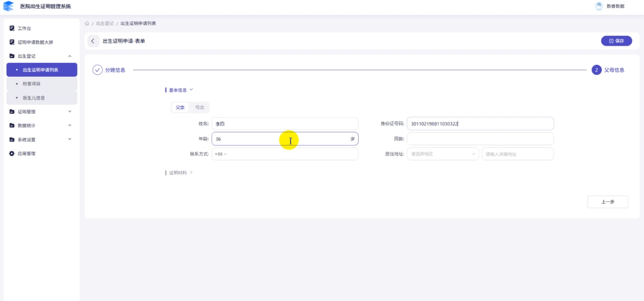Image resolution: width=644 pixels, height=301 pixels.
Task: Click the completed 分娩信息 step checkmark
Action: [97, 70]
